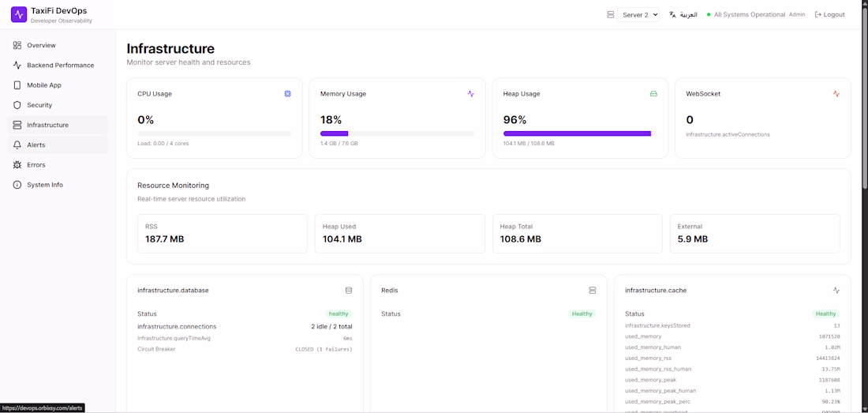Image resolution: width=868 pixels, height=413 pixels.
Task: Switch language to العربية
Action: tap(689, 15)
